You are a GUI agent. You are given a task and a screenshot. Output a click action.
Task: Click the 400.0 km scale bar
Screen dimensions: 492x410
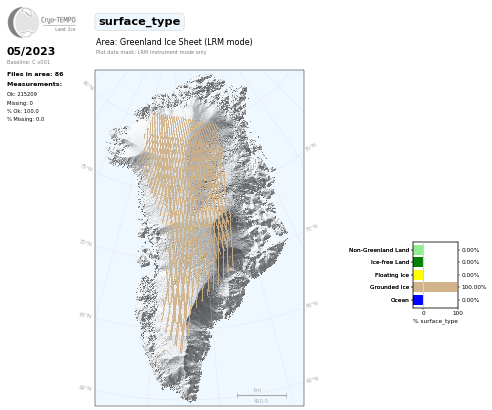[262, 396]
